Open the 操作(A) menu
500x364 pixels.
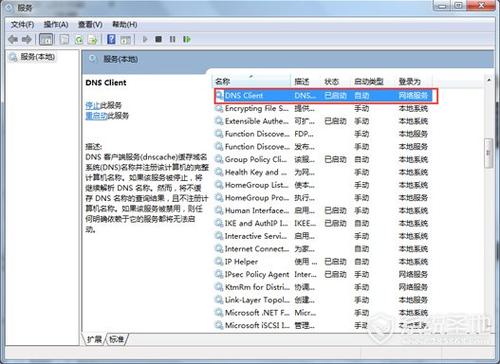(56, 25)
